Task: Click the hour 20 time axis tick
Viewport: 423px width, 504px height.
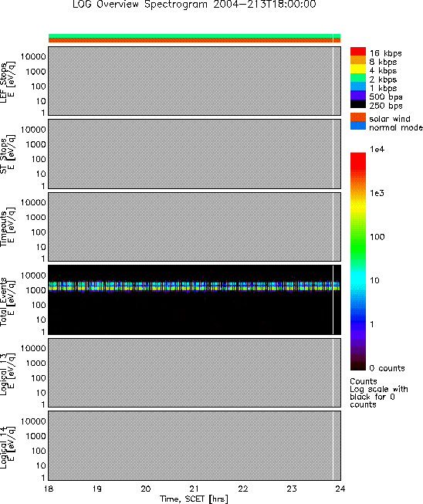Action: [x=146, y=489]
